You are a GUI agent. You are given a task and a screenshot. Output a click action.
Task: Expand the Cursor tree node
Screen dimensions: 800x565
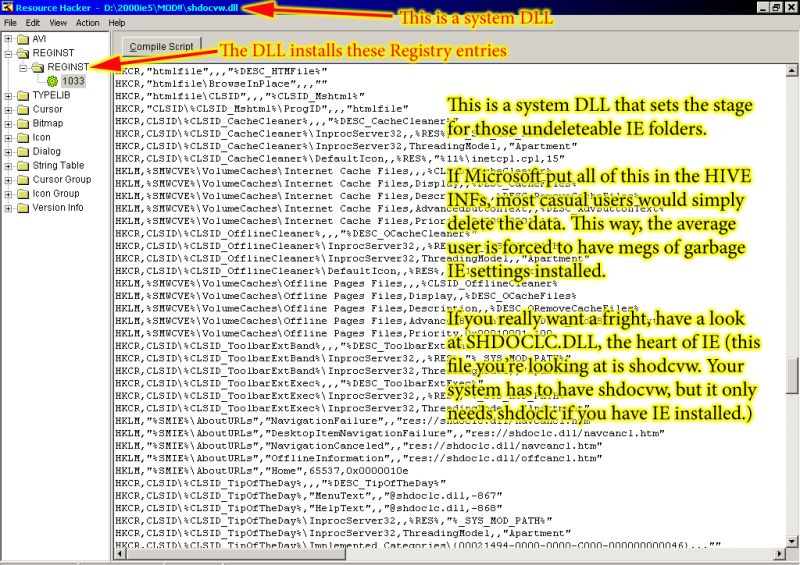[x=8, y=110]
